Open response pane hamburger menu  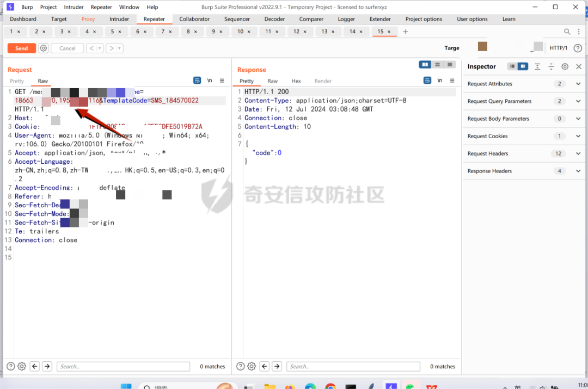tap(452, 81)
